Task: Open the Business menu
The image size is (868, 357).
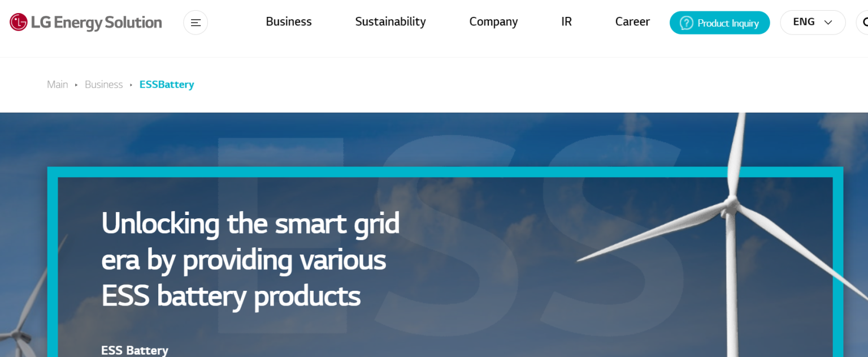Action: tap(289, 21)
